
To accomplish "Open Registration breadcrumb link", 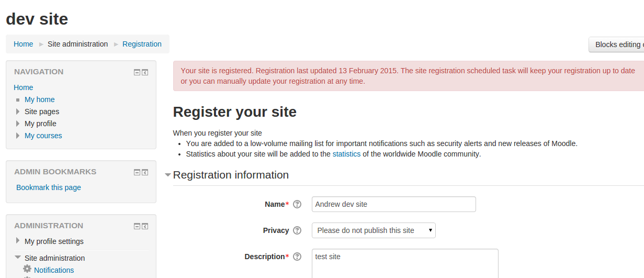I will coord(142,44).
